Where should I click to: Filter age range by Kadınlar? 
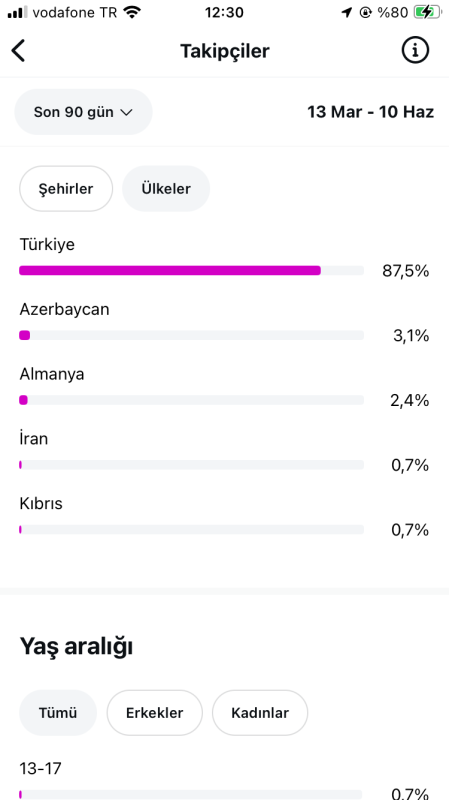(x=260, y=713)
